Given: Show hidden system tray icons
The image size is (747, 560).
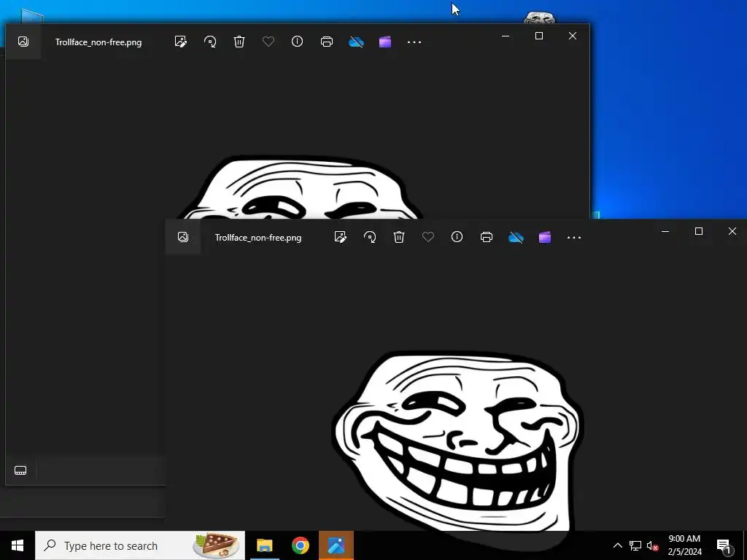Looking at the screenshot, I should tap(617, 545).
